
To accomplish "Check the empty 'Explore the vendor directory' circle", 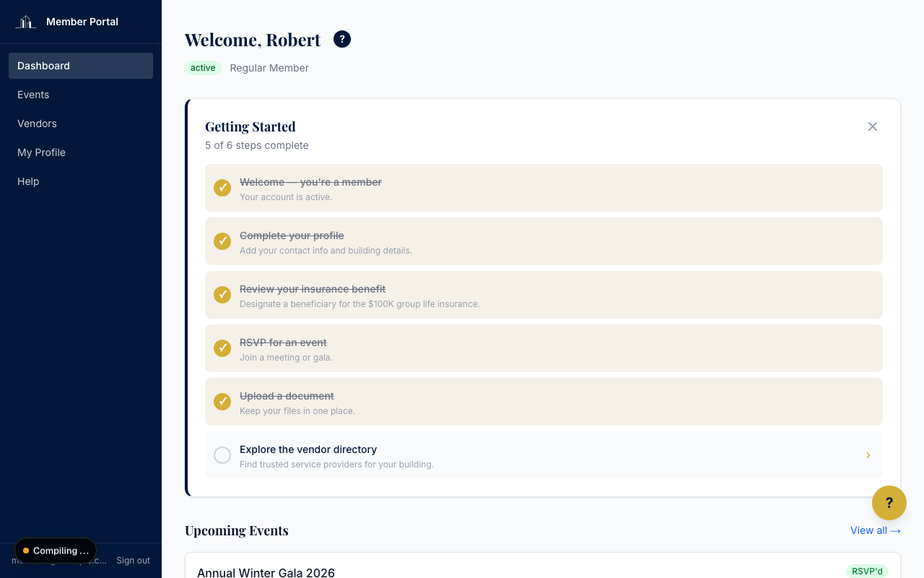I will tap(222, 455).
